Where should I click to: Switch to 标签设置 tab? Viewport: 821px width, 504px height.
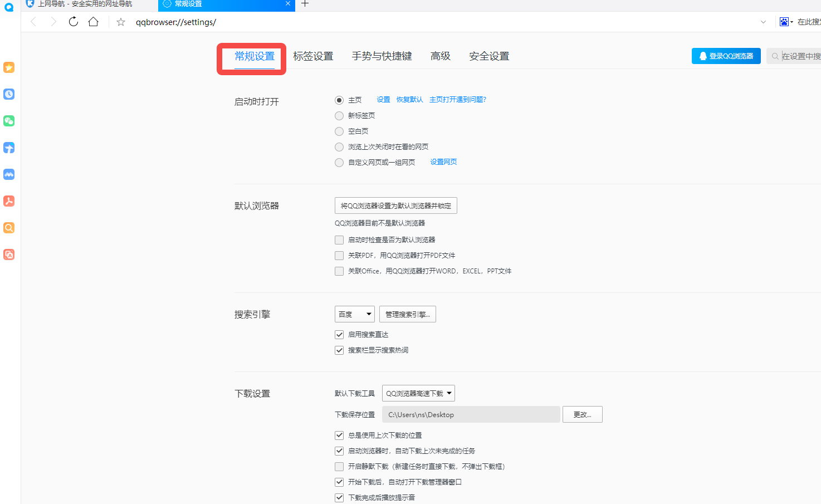coord(313,56)
